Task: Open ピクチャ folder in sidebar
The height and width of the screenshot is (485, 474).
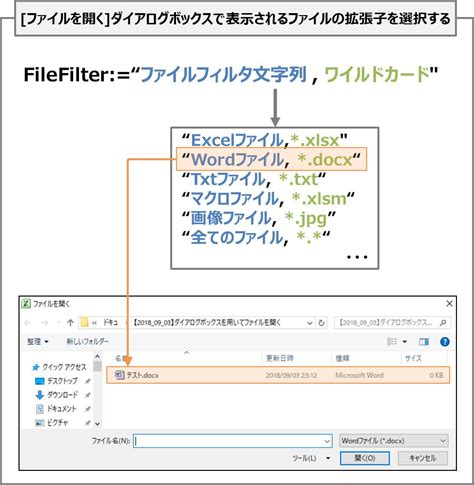Action: pos(57,423)
